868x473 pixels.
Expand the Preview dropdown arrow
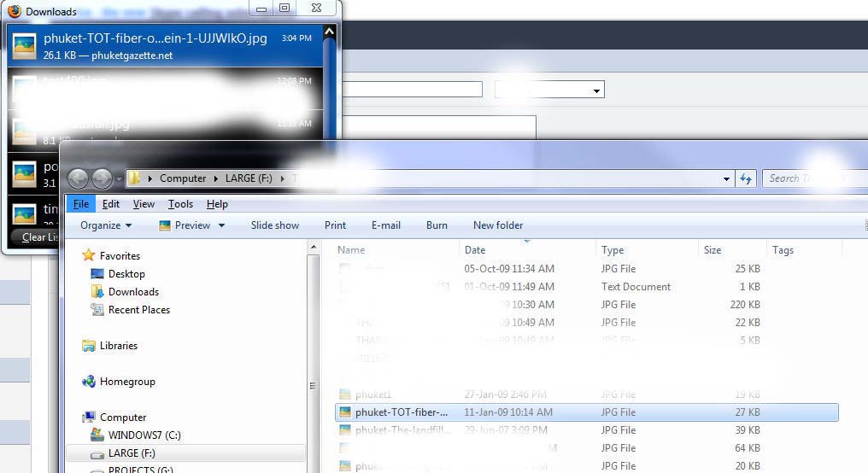(221, 225)
